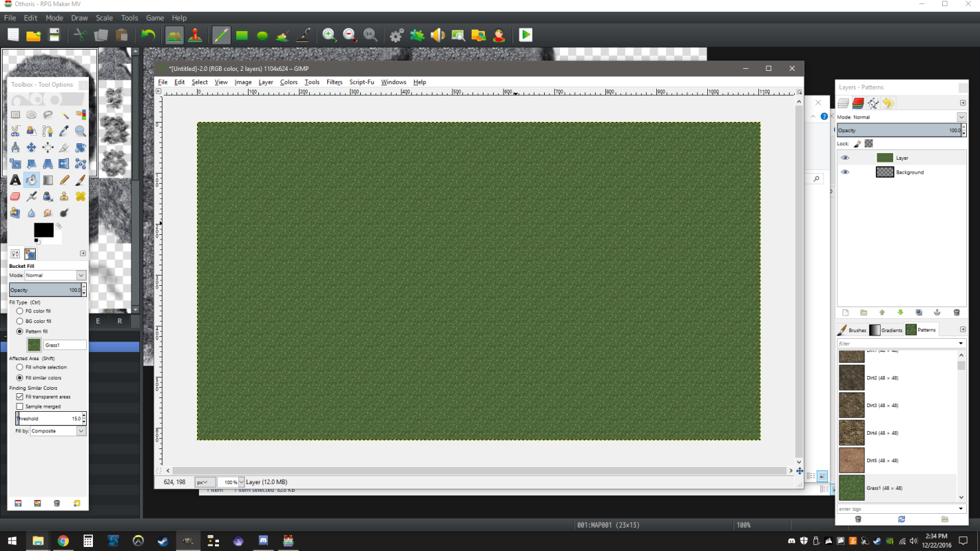
Task: Open layer Mode Normal dropdown
Action: pos(901,117)
